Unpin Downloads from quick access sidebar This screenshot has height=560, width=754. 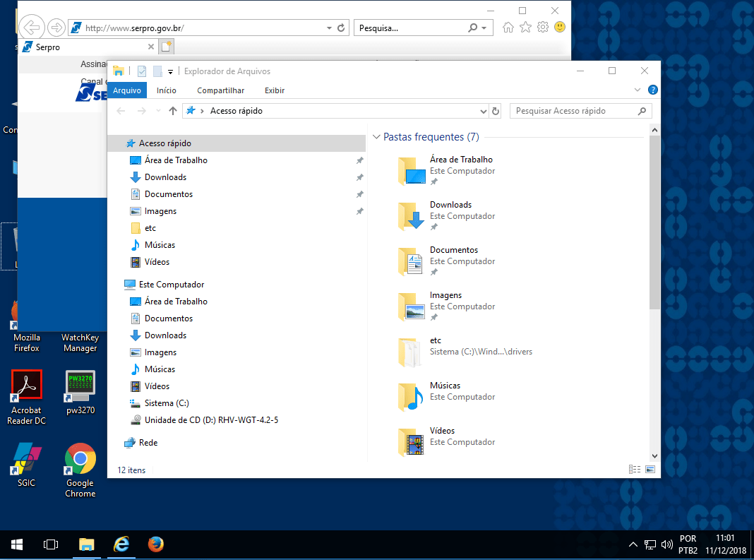[359, 177]
